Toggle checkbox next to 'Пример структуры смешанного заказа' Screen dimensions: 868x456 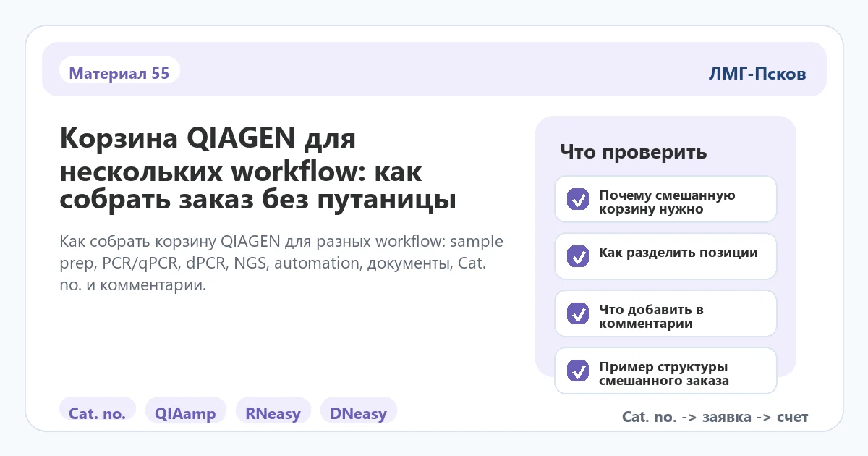[578, 371]
